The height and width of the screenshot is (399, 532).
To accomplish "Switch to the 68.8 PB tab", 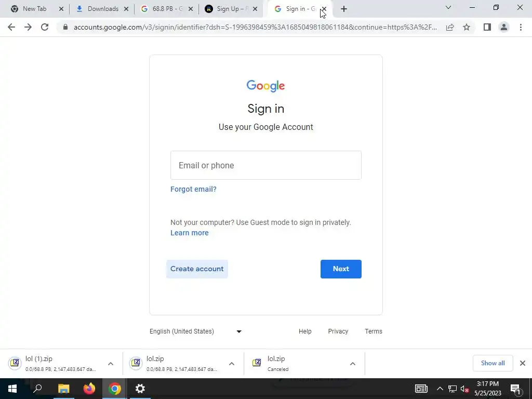I will [x=164, y=9].
